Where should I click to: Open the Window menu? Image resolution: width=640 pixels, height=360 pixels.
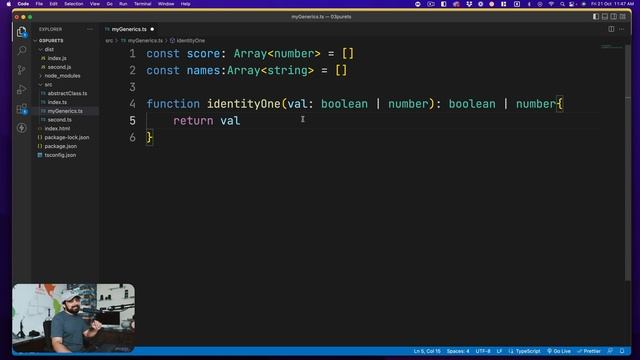[x=166, y=4]
